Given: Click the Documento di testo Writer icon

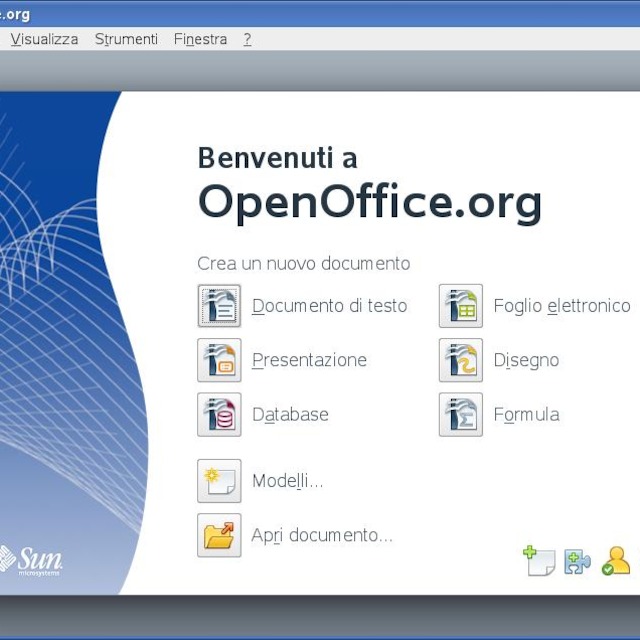Looking at the screenshot, I should coord(219,306).
